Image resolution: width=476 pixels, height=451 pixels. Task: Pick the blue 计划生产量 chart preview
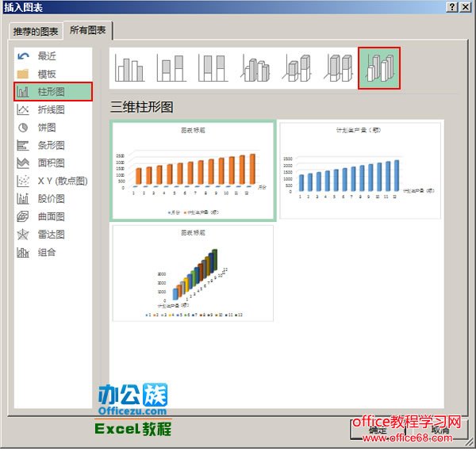[x=360, y=170]
